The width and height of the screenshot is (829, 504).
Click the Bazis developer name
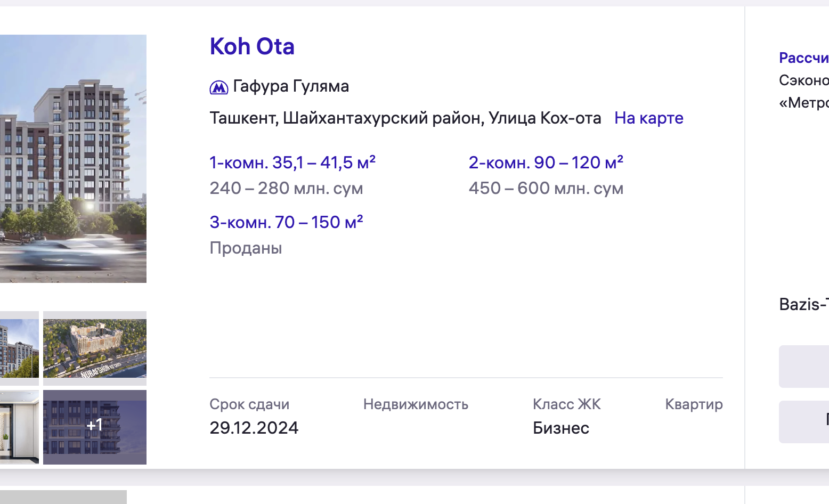803,304
